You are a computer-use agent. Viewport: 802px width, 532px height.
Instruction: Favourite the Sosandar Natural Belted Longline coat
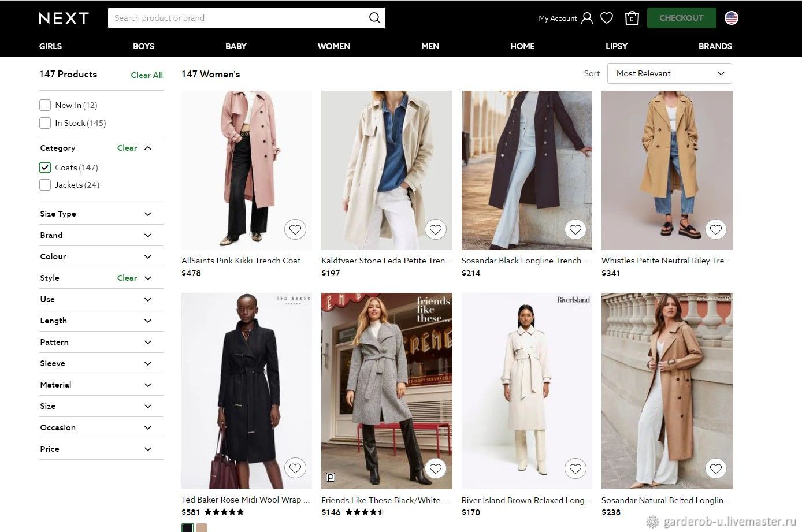click(x=716, y=468)
